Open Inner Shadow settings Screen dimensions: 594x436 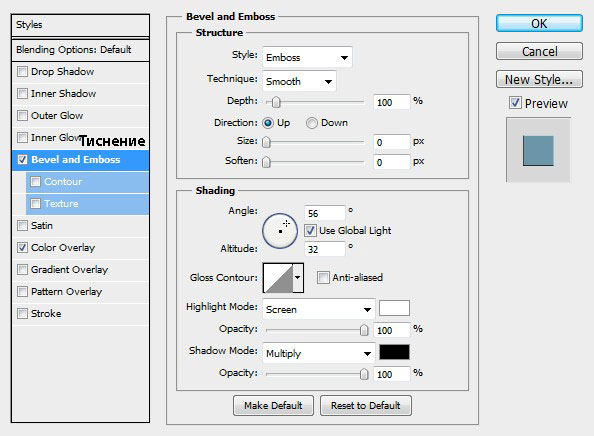[63, 94]
